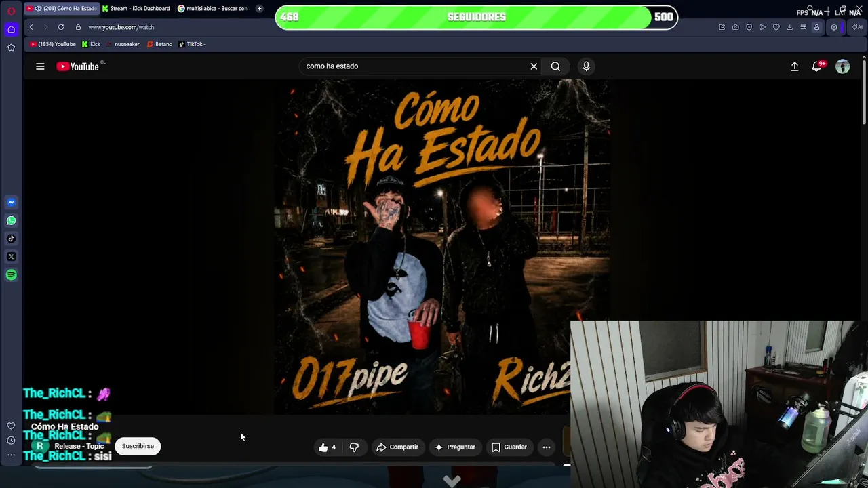The image size is (868, 488).
Task: Open the Opera home start page
Action: tap(11, 29)
